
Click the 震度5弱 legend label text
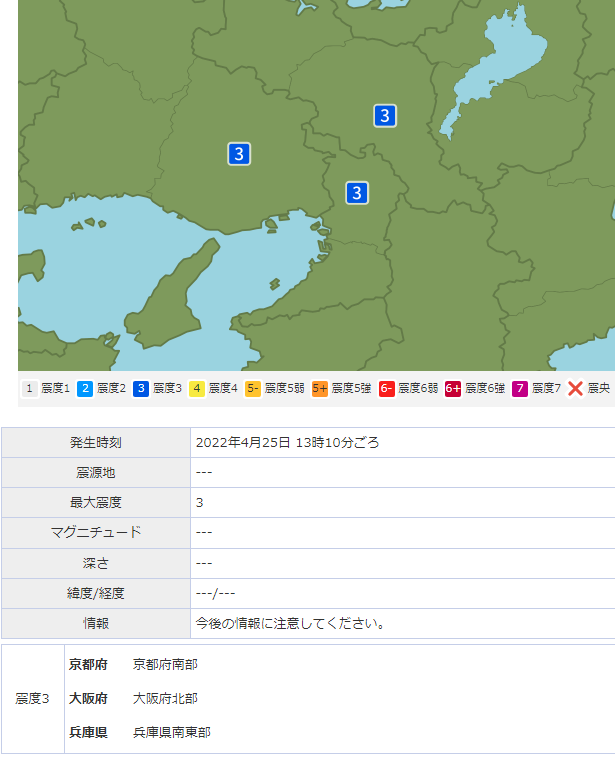pos(285,388)
